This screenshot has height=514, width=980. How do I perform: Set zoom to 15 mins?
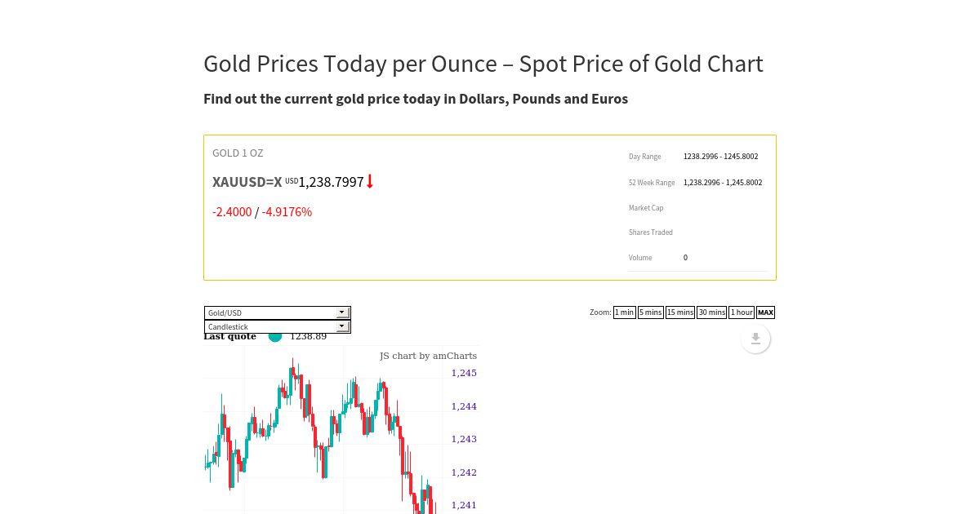(680, 312)
